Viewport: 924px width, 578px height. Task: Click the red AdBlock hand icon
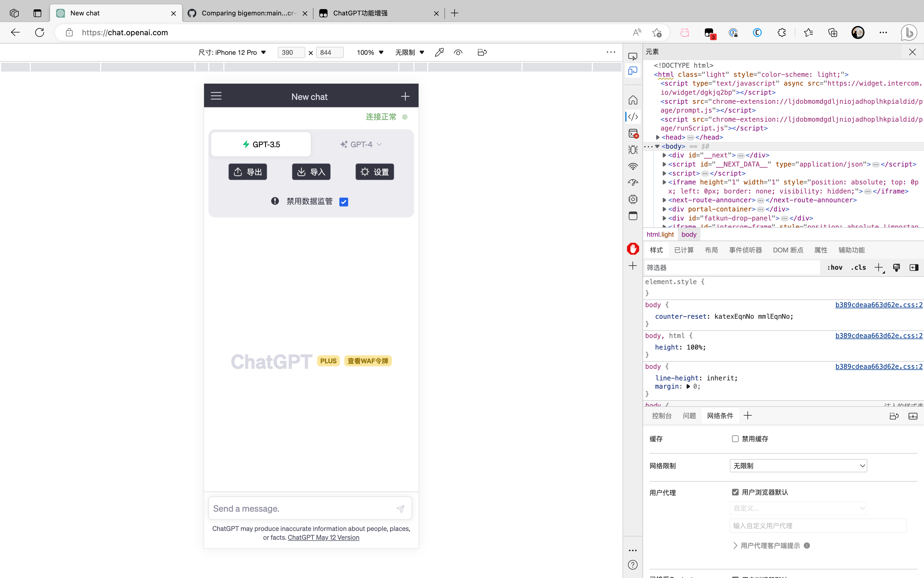point(633,249)
